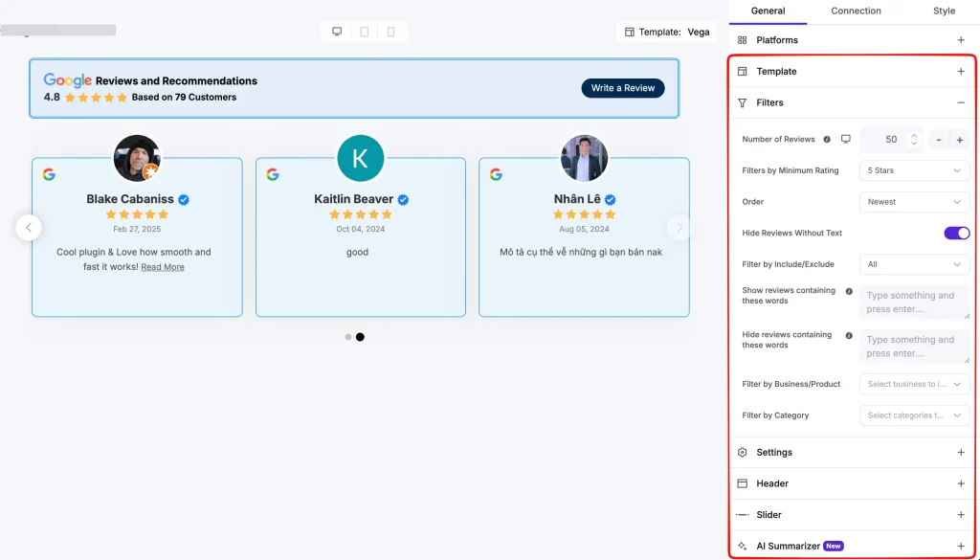The image size is (980, 560).
Task: Click the 'Aug 05, 2024' review date
Action: 584,230
